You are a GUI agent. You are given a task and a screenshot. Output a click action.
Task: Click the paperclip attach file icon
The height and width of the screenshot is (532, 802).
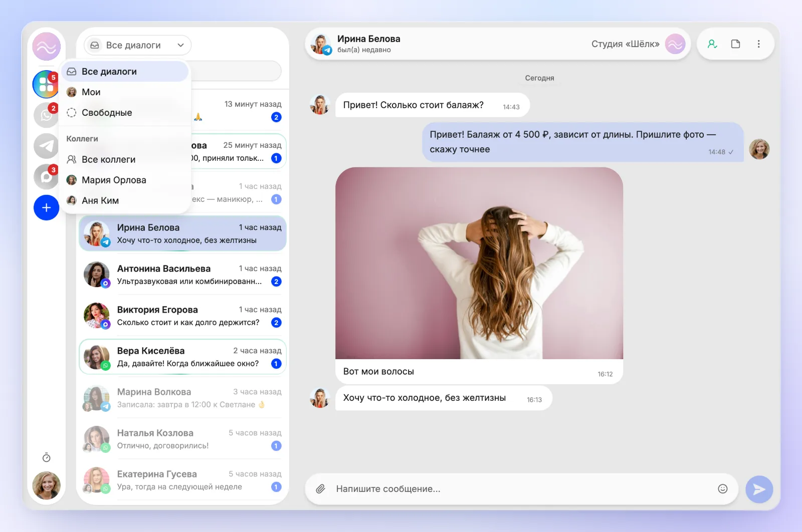pyautogui.click(x=320, y=489)
